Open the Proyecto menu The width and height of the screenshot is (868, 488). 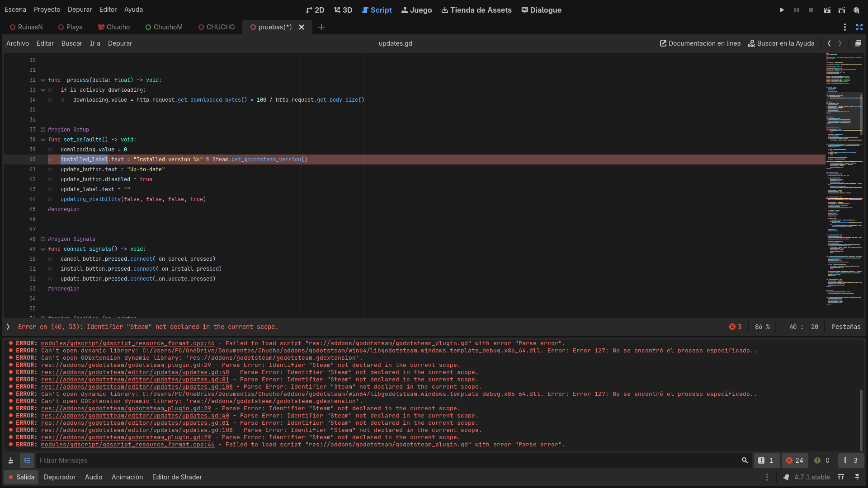coord(47,9)
